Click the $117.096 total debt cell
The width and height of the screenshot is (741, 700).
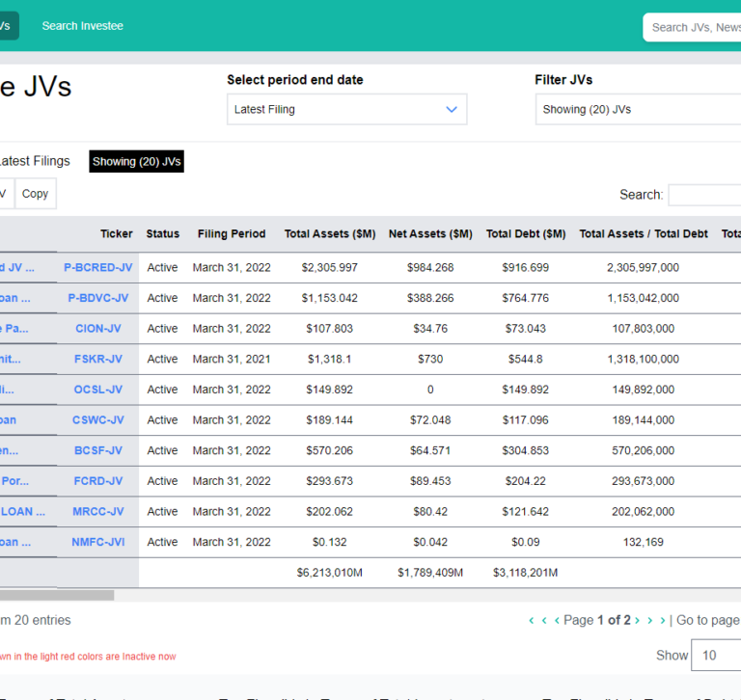click(526, 420)
